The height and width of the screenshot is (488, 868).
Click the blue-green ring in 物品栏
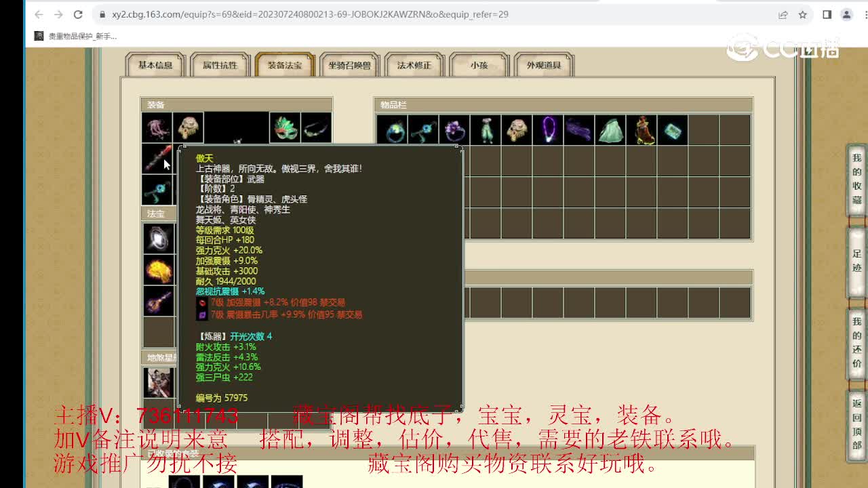pyautogui.click(x=392, y=130)
